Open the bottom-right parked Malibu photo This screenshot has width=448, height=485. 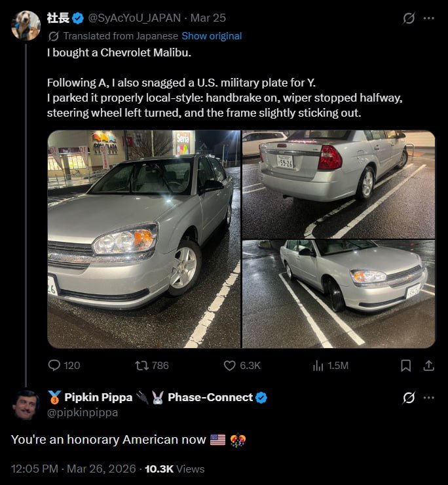339,294
